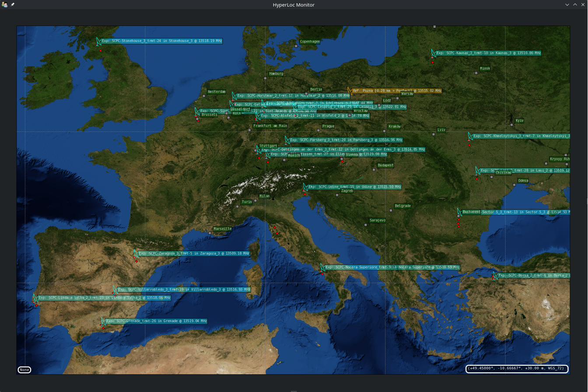Select the Ref: Pozna 13515.02 MHz label
Viewport: 588px width, 392px height.
tap(397, 91)
